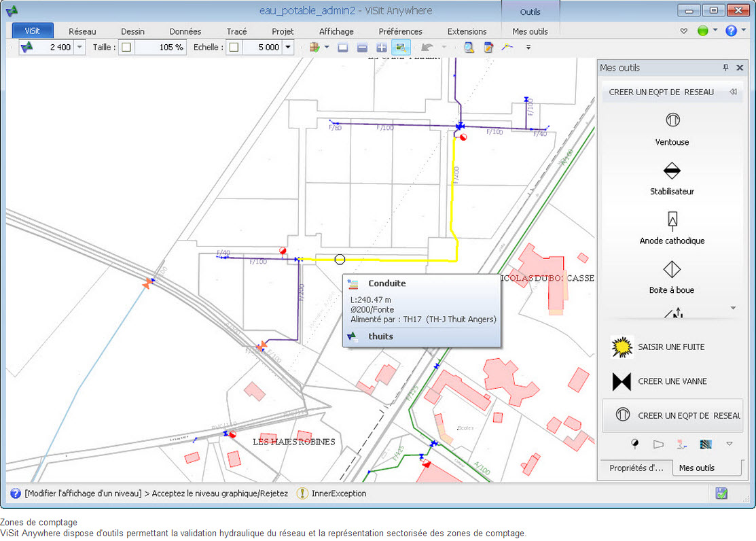Click the blue help question icon
Image resolution: width=756 pixels, height=541 pixels.
(x=731, y=31)
